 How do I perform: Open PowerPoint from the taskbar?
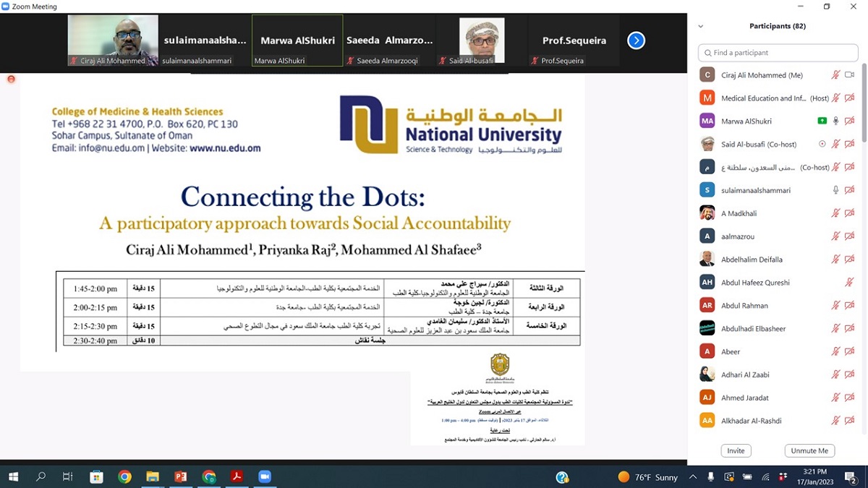pos(180,476)
